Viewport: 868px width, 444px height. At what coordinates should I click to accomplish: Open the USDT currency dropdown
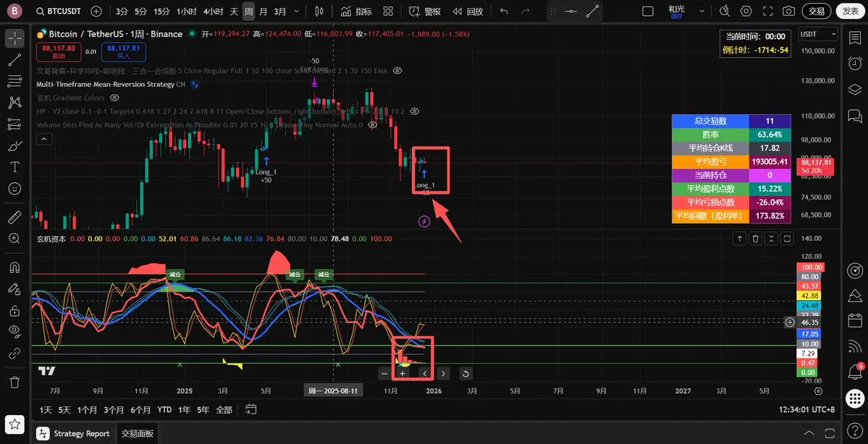coord(818,34)
